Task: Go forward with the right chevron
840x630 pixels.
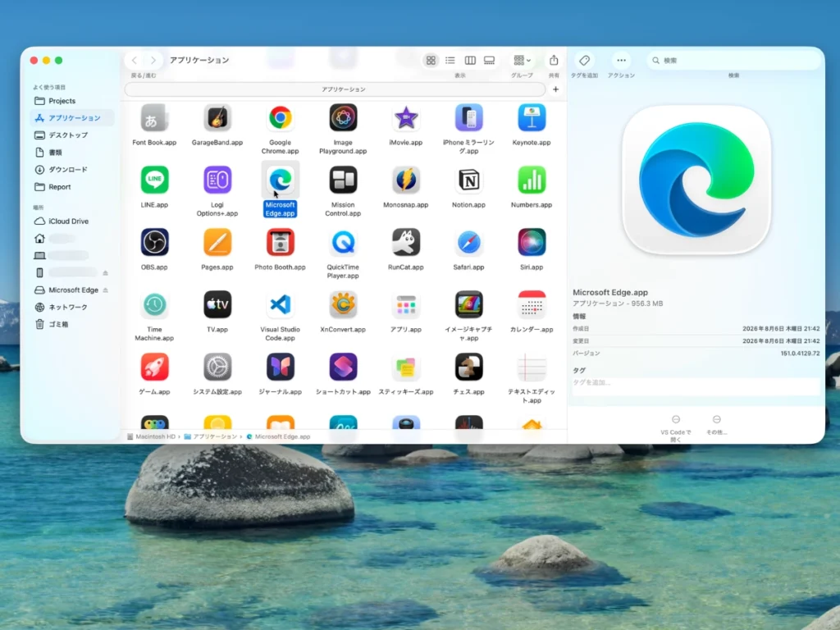Action: point(153,61)
